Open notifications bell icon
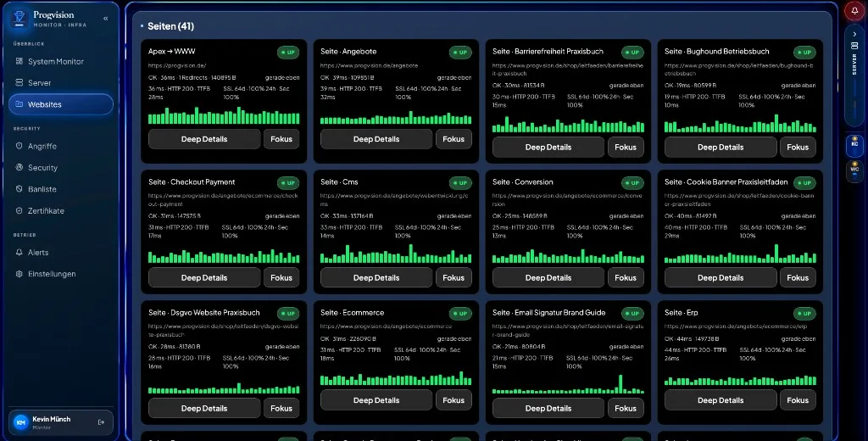The image size is (868, 441). tap(854, 11)
